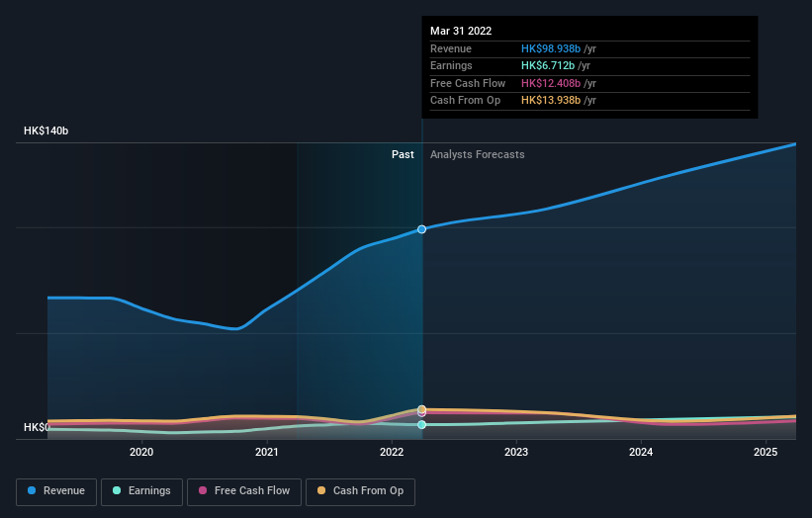Click the tooltip 'Cash From Op' row label
The width and height of the screenshot is (812, 518).
point(466,101)
